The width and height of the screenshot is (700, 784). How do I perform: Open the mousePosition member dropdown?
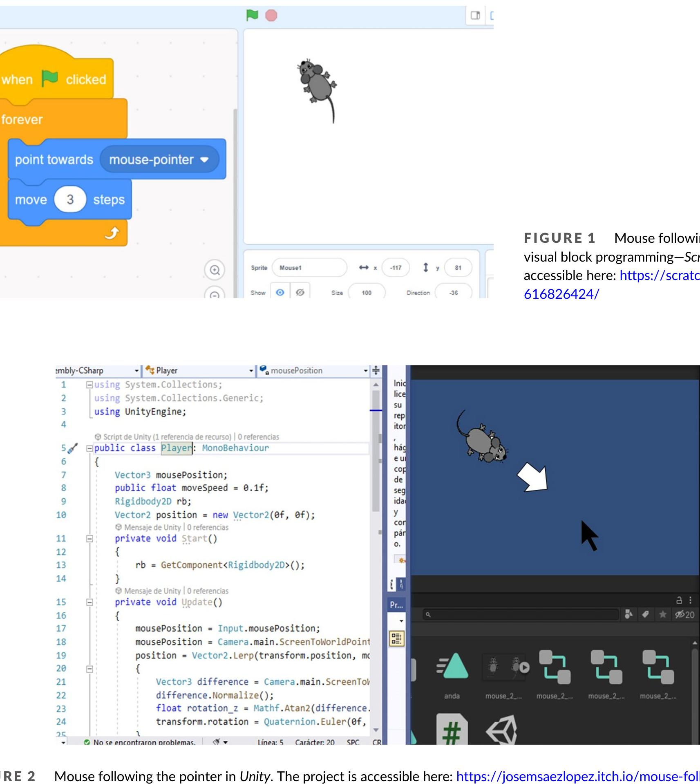(x=365, y=371)
